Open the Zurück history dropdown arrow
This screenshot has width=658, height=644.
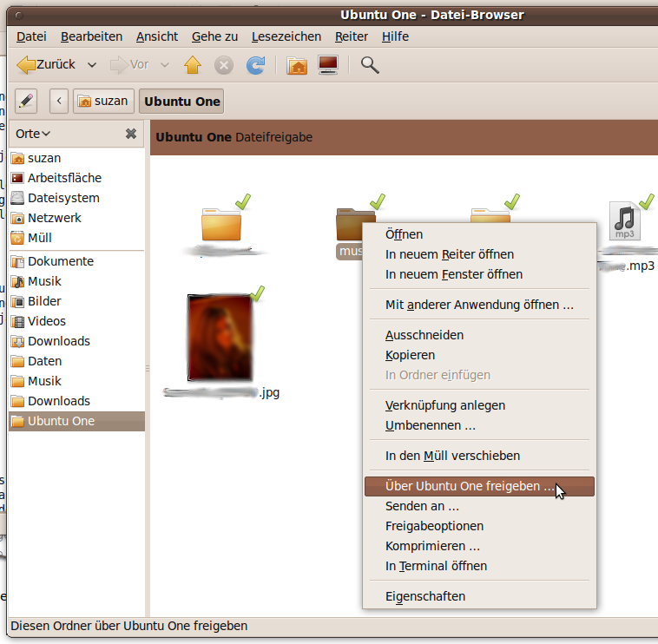91,65
